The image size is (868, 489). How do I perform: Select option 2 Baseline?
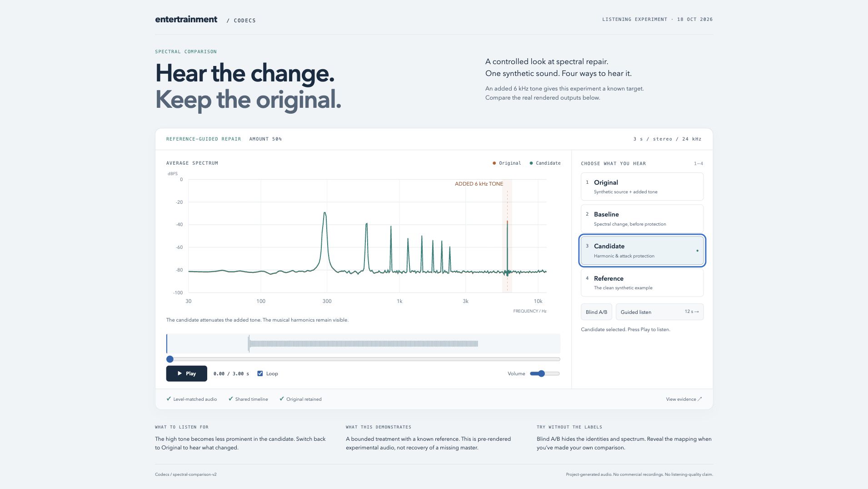coord(642,218)
